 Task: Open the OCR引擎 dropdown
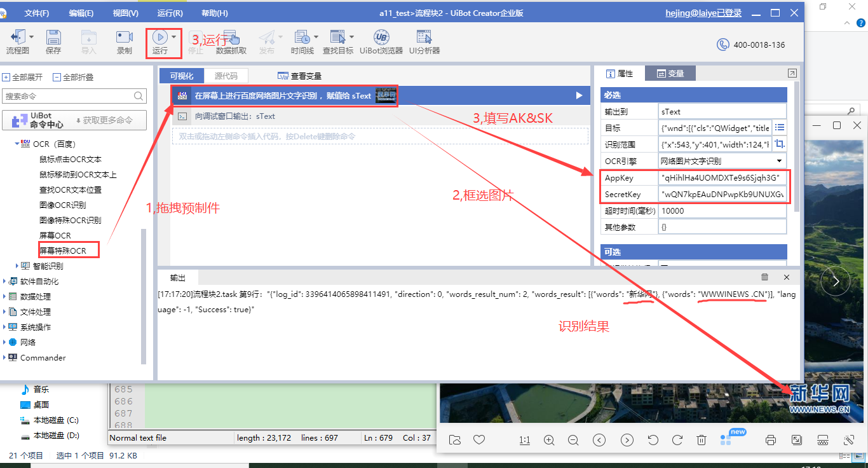(779, 162)
